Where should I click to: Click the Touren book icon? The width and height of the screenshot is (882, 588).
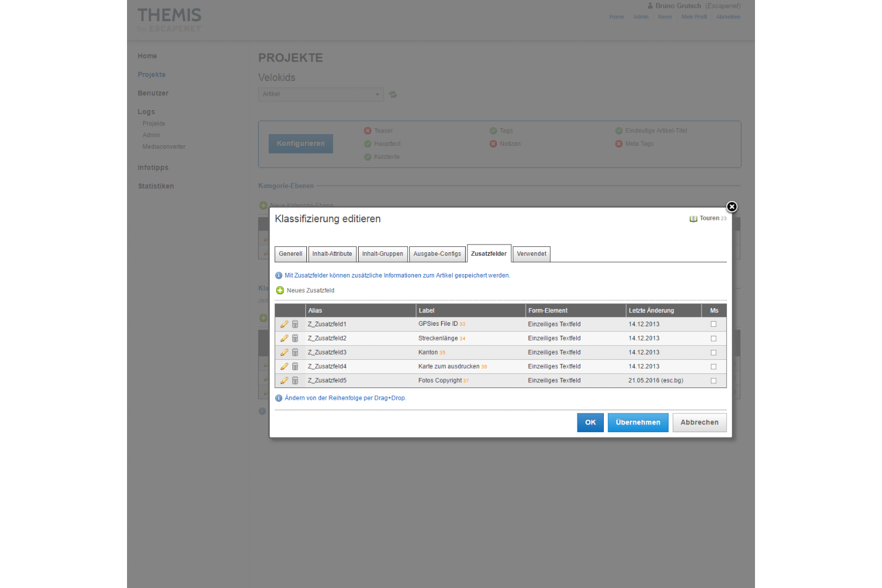(x=693, y=219)
